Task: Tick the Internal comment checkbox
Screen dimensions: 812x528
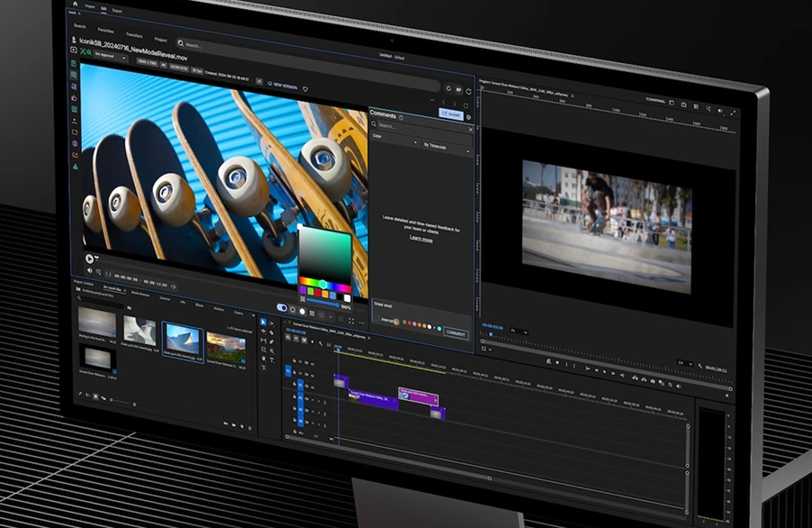Action: 377,319
